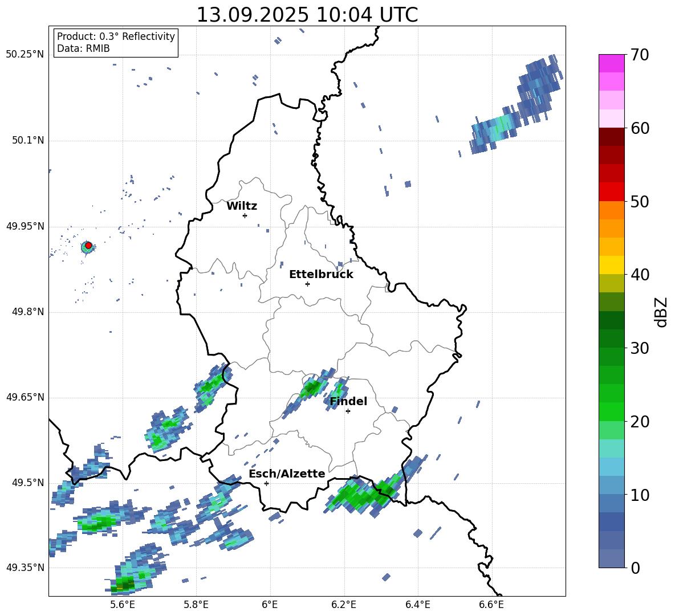
Task: Select the bright red colorbar segment above 50
Action: click(x=612, y=191)
